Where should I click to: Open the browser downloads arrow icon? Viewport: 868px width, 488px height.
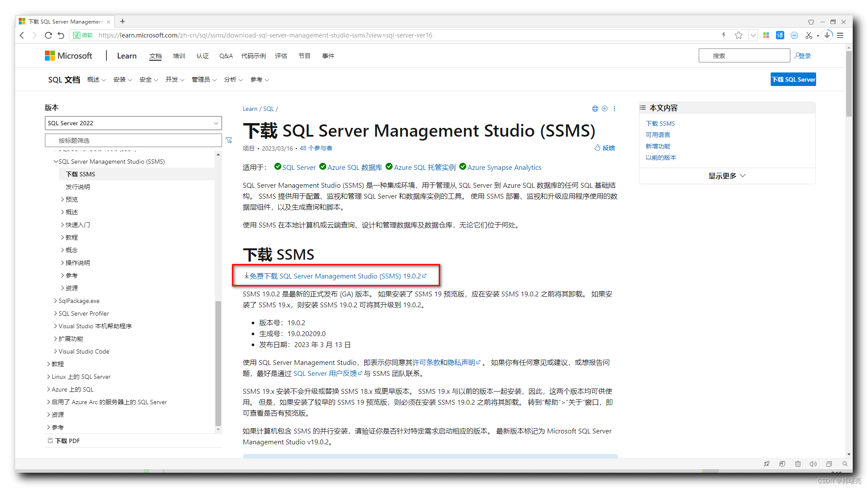tap(827, 35)
